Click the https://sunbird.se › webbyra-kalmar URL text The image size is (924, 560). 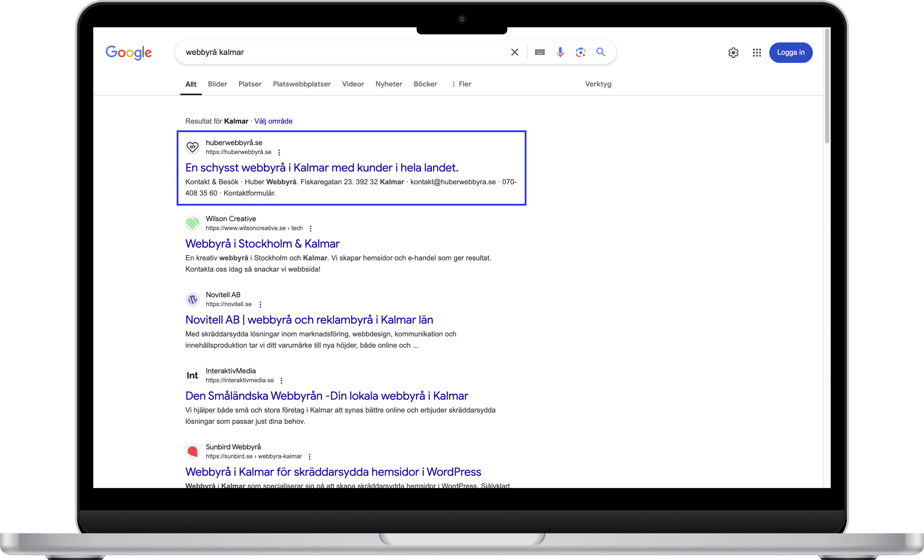(x=254, y=457)
